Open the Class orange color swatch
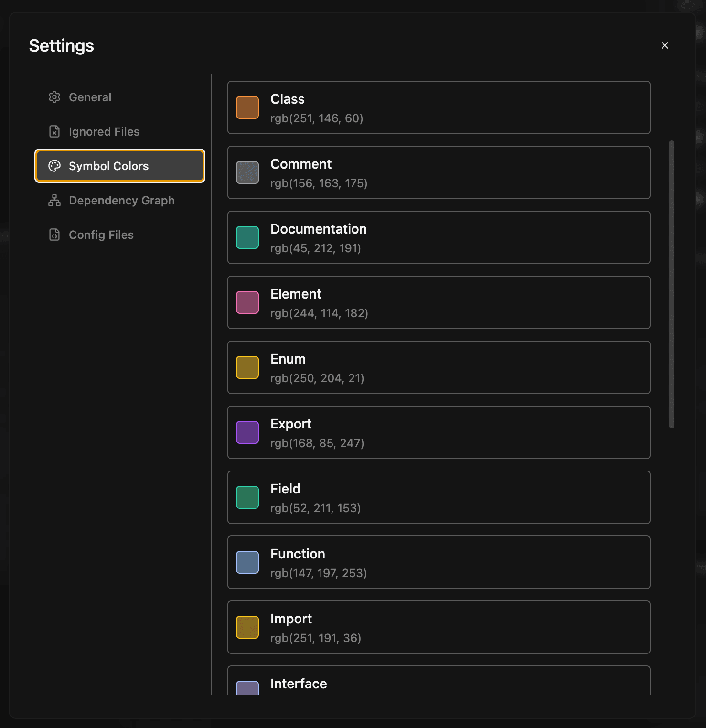The width and height of the screenshot is (706, 728). pos(247,107)
